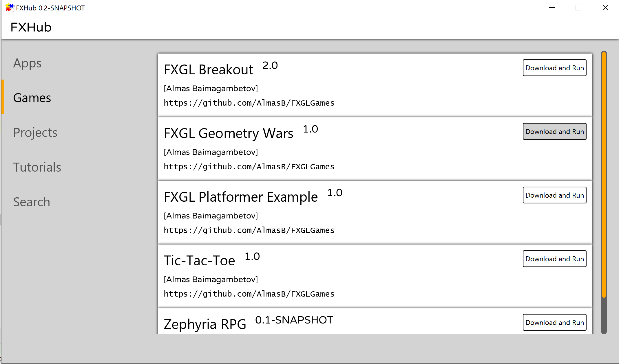Open the FXGL Breakout GitHub link
Image resolution: width=619 pixels, height=364 pixels.
(x=249, y=103)
